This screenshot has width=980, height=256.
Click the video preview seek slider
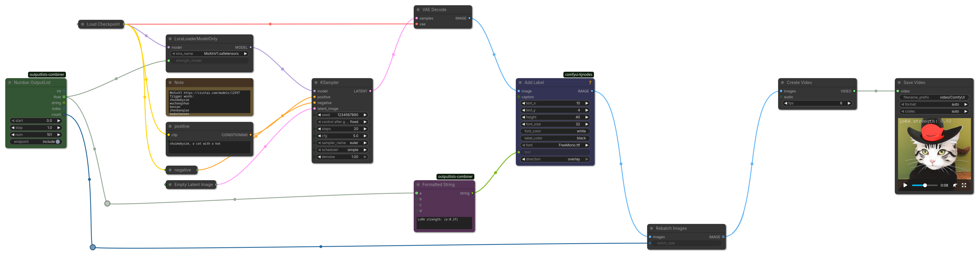click(x=925, y=185)
